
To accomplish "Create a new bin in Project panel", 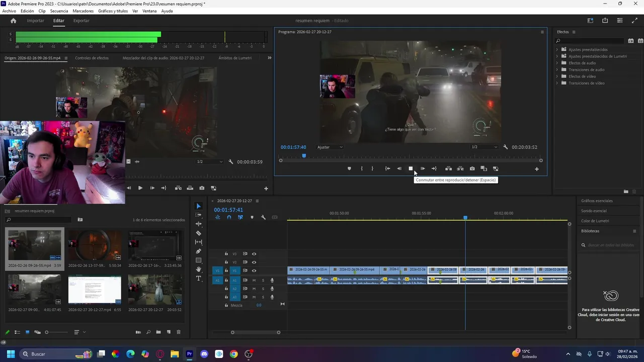I will click(158, 332).
